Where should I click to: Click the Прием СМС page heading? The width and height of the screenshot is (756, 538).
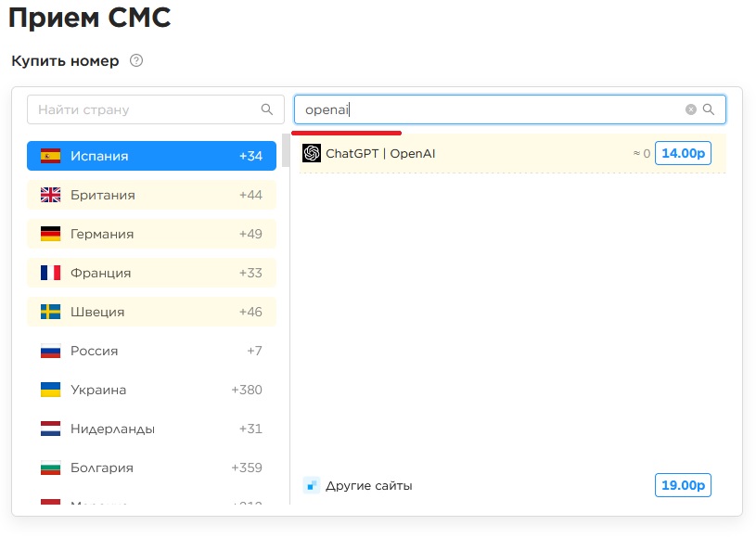pos(90,18)
